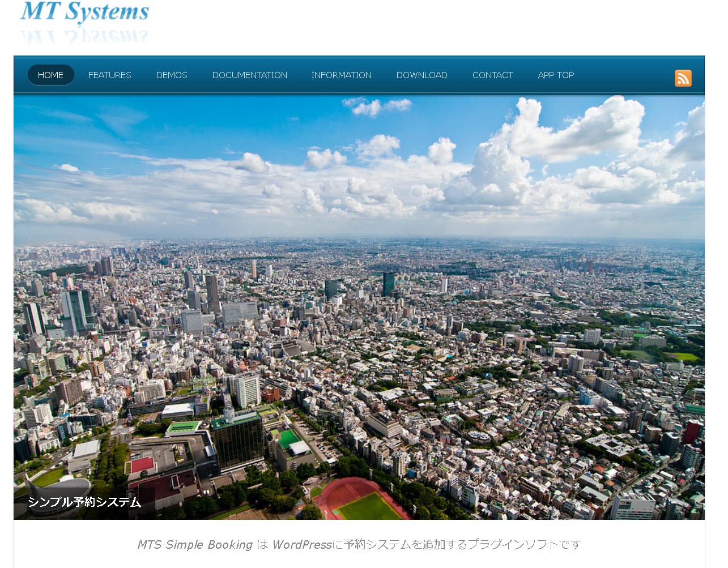Go to the HOME menu item
Screen dimensions: 728x568
[x=50, y=75]
